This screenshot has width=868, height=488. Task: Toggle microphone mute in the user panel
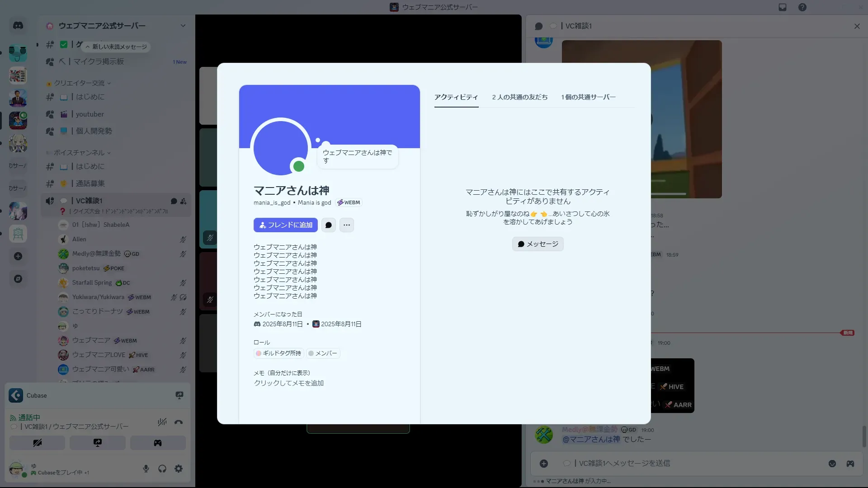pyautogui.click(x=146, y=469)
